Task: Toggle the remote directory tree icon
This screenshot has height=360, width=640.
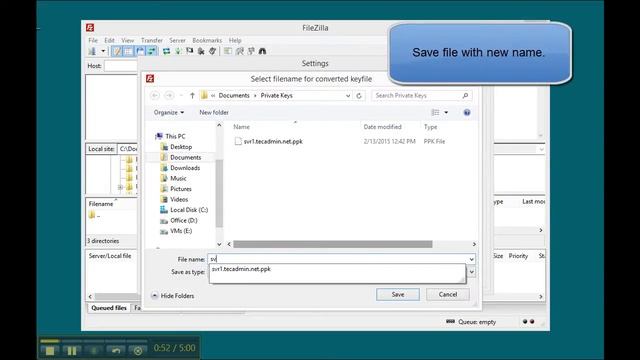Action: click(x=140, y=51)
